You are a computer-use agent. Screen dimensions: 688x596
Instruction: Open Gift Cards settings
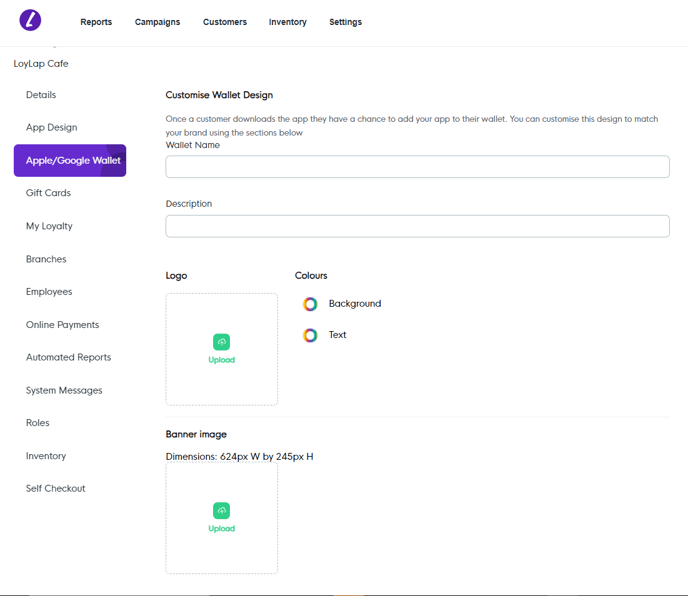[x=48, y=193]
